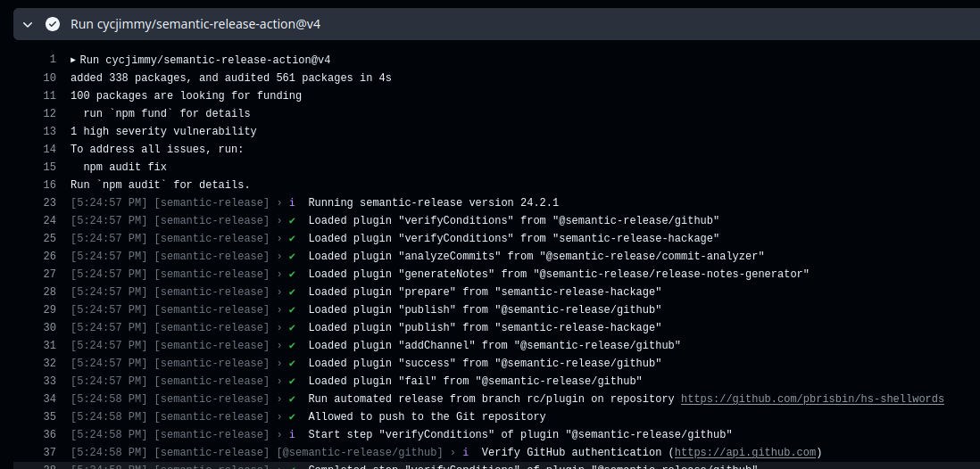Click line number 16 for npm audit details
This screenshot has width=980, height=469.
[50, 185]
